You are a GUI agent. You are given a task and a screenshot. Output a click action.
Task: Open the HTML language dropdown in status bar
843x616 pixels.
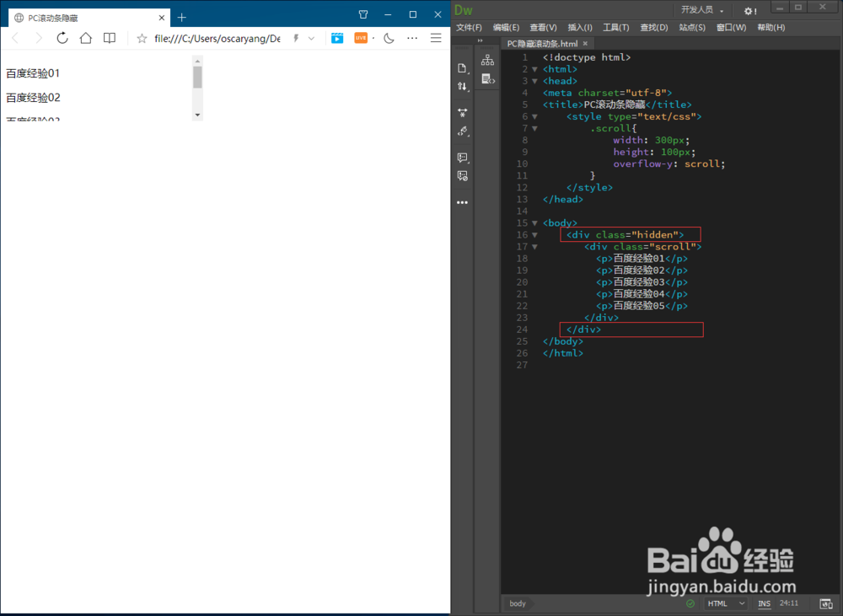(x=725, y=603)
